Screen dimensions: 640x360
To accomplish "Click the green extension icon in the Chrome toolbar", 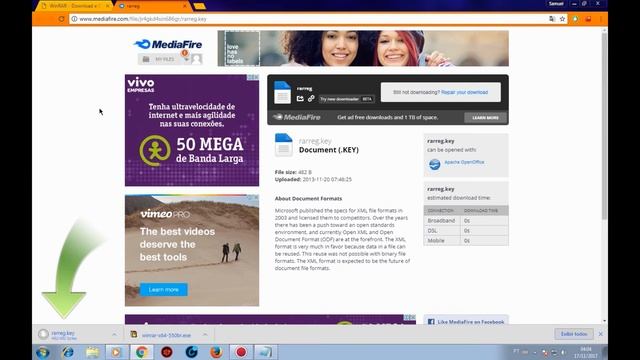I will [576, 19].
